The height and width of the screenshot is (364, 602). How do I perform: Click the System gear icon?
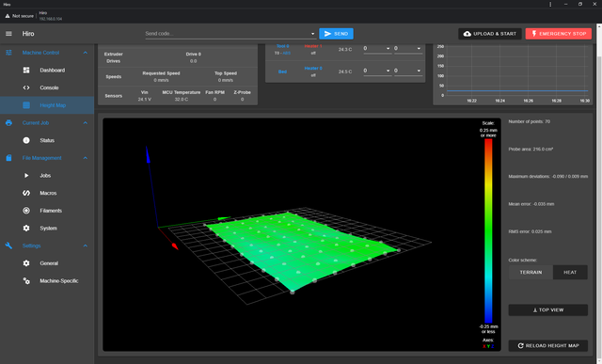(26, 228)
